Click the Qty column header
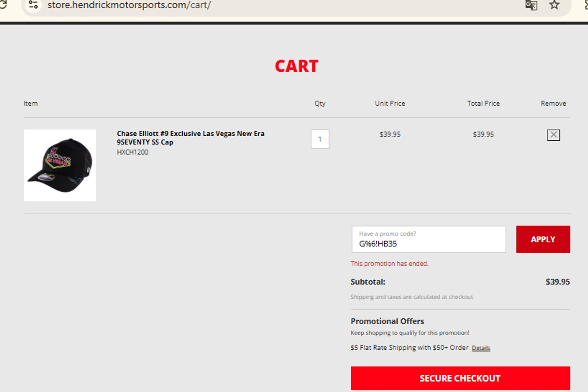The height and width of the screenshot is (392, 588). click(320, 103)
